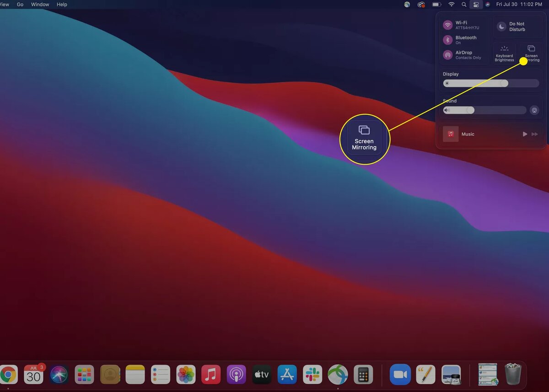Open Keyboard Brightness control

coord(504,54)
